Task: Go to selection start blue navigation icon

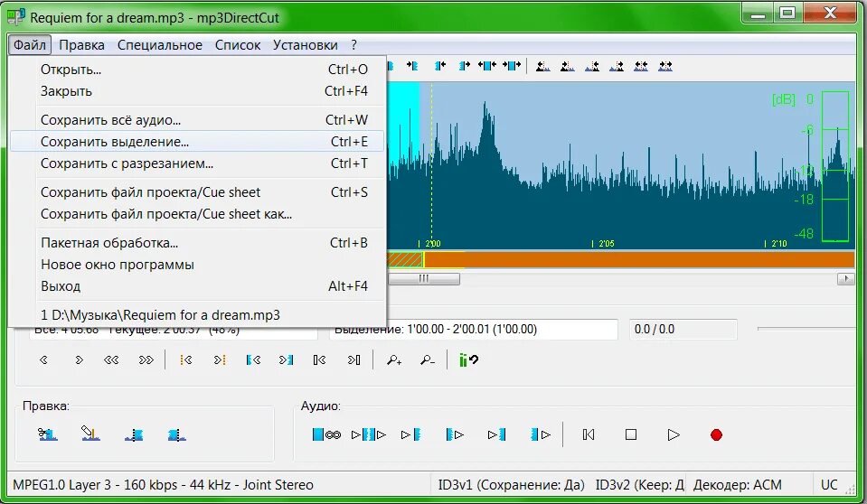Action: point(253,359)
